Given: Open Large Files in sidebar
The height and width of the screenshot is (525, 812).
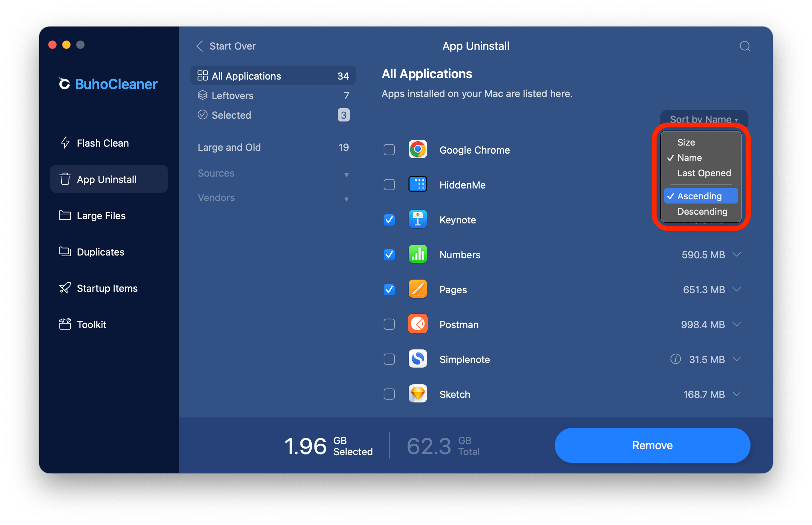Looking at the screenshot, I should (x=109, y=215).
